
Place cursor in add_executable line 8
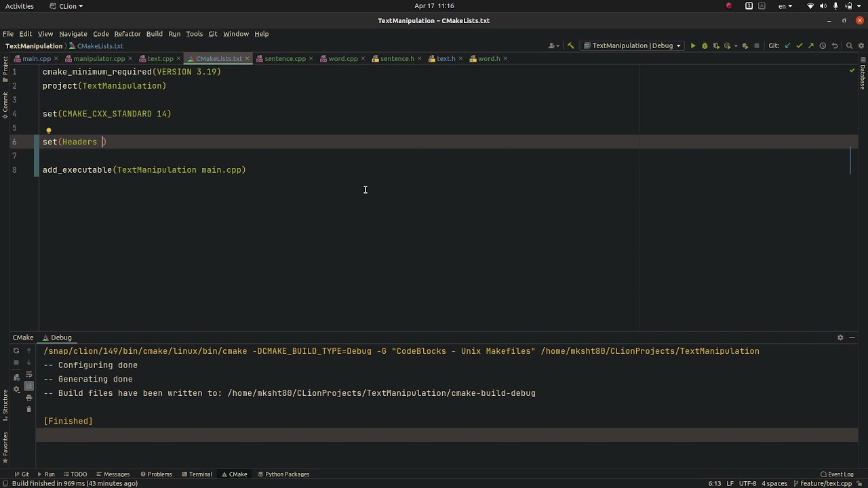[144, 170]
